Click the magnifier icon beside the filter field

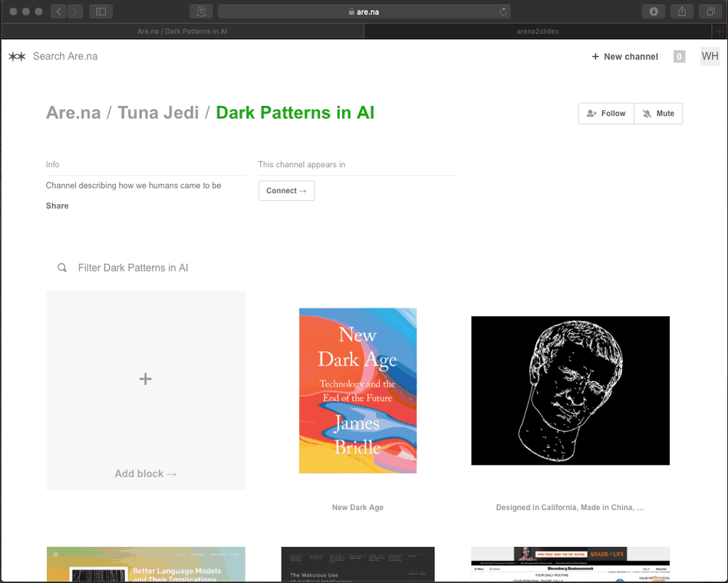[x=61, y=268]
